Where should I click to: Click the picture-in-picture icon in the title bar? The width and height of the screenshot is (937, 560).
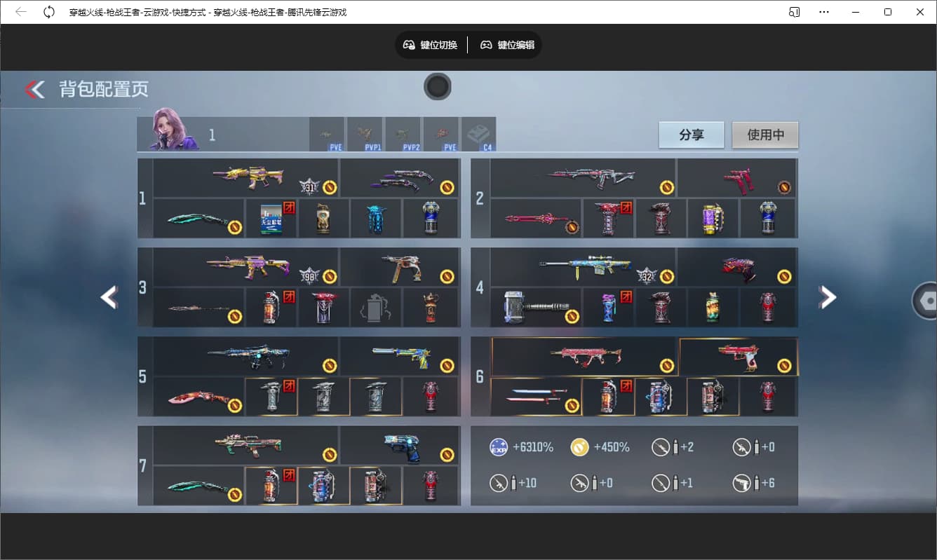[795, 12]
